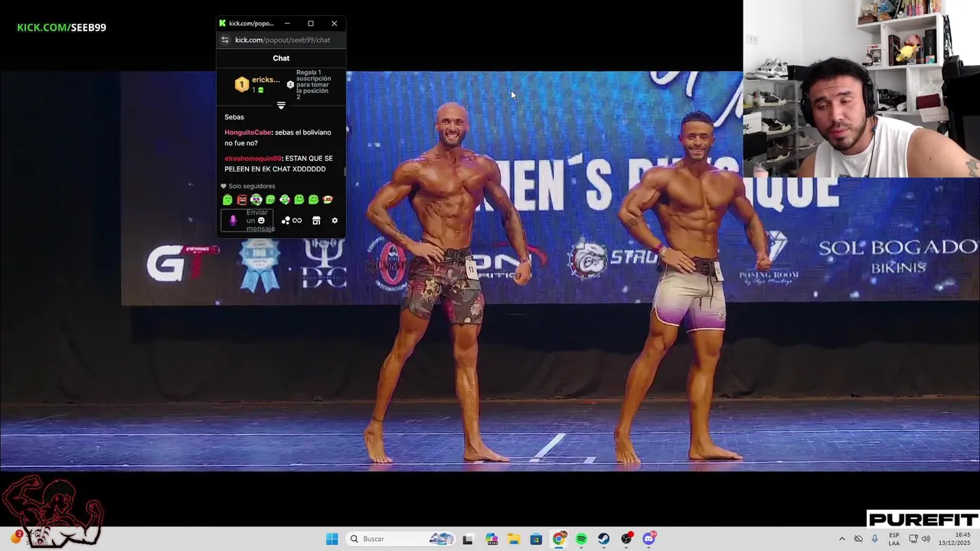Insert the fifth green and pink emote
The height and width of the screenshot is (551, 980).
tap(285, 200)
